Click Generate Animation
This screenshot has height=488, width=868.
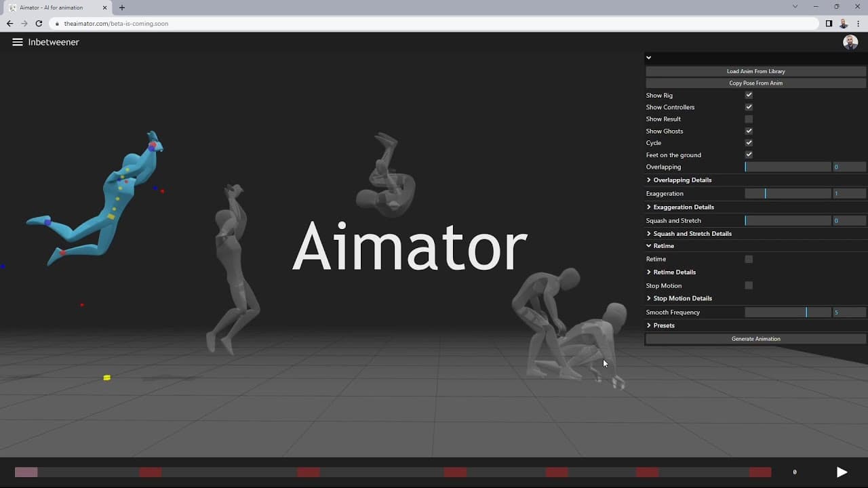(755, 339)
